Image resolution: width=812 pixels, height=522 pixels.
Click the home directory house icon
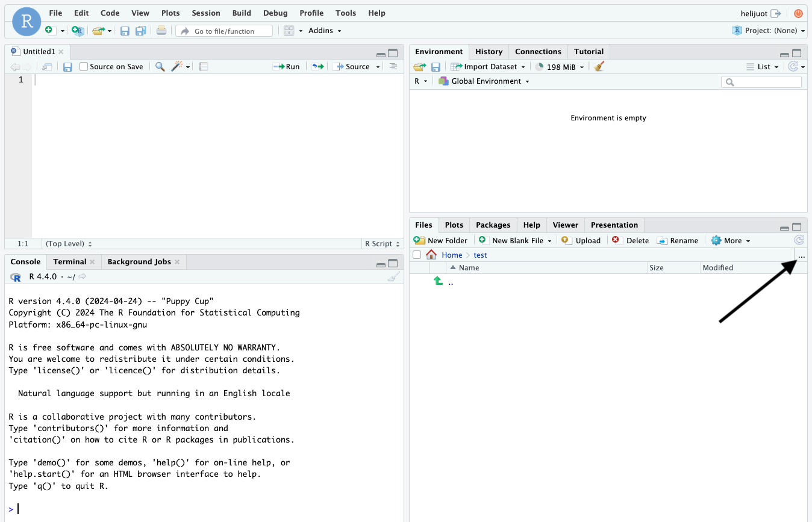431,255
